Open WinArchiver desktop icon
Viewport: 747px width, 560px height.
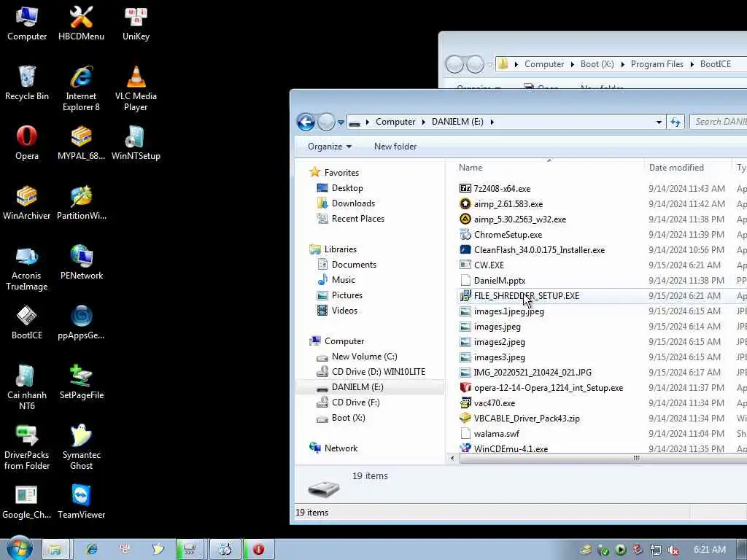[x=27, y=203]
